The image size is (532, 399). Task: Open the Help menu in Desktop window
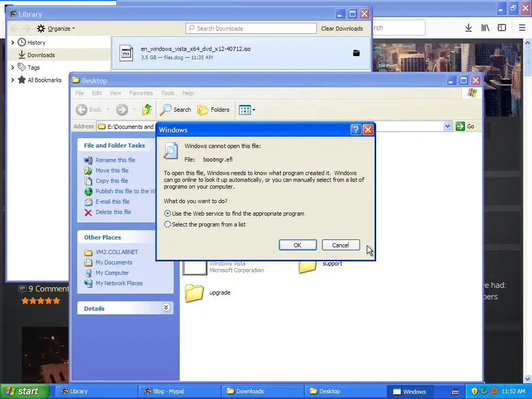click(188, 93)
